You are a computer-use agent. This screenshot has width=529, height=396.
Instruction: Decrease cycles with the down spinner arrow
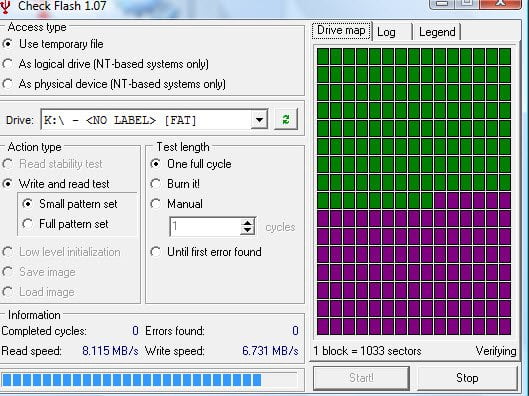(x=248, y=230)
